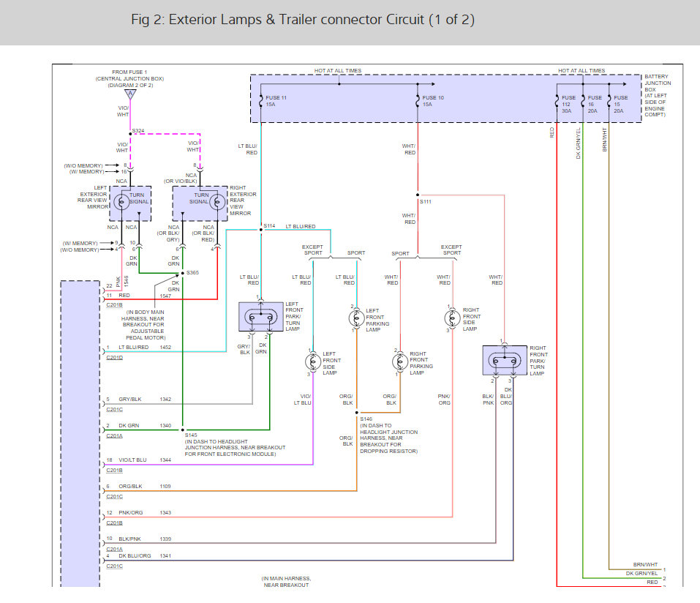The height and width of the screenshot is (603, 700).
Task: Click the LT BLU/RED 1452 wire label
Action: coord(145,347)
